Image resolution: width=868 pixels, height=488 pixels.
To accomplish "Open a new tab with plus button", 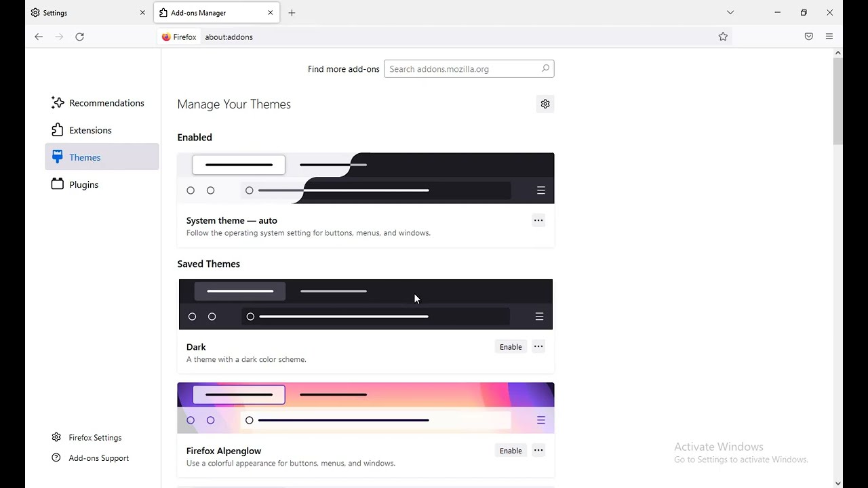I will pos(292,13).
